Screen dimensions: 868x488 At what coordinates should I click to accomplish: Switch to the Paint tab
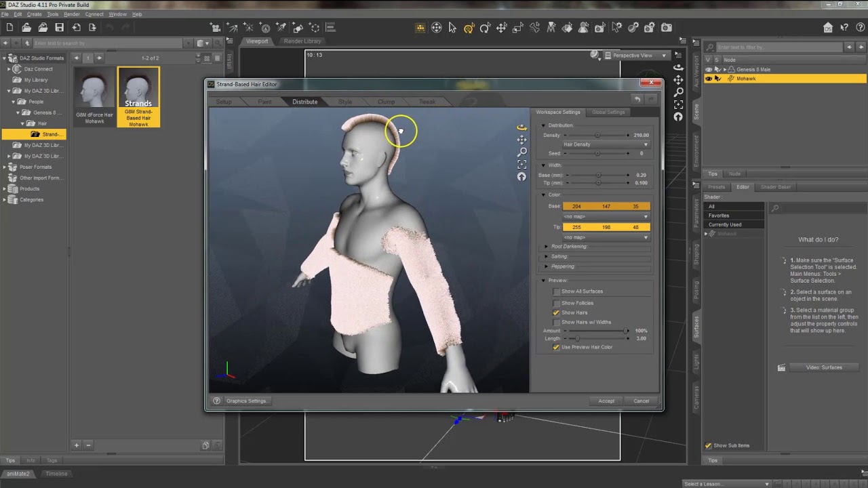[264, 102]
